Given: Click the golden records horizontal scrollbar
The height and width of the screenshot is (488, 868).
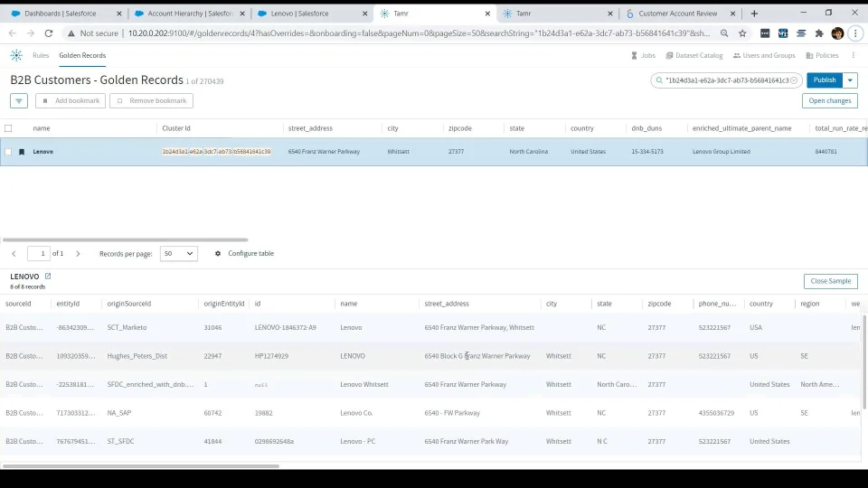Looking at the screenshot, I should point(125,239).
